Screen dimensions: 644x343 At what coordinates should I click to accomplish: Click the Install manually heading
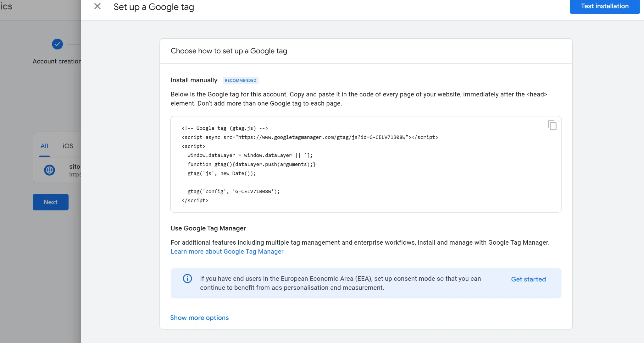click(194, 80)
